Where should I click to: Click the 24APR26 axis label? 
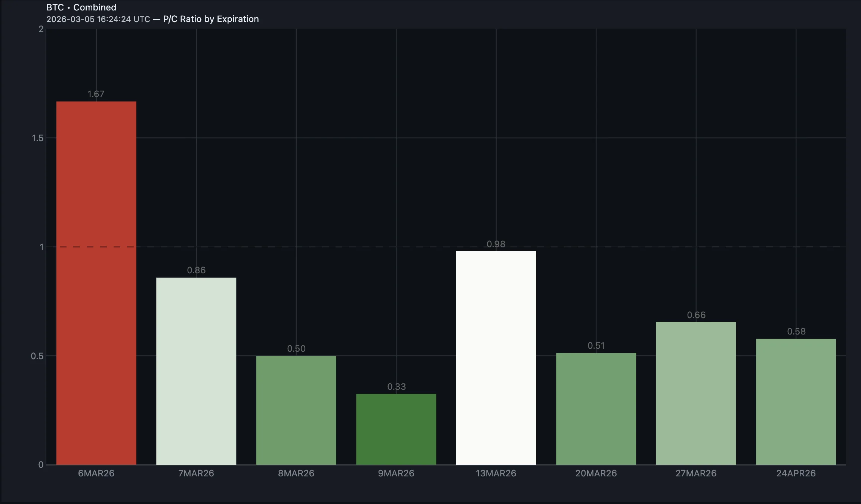(x=796, y=473)
